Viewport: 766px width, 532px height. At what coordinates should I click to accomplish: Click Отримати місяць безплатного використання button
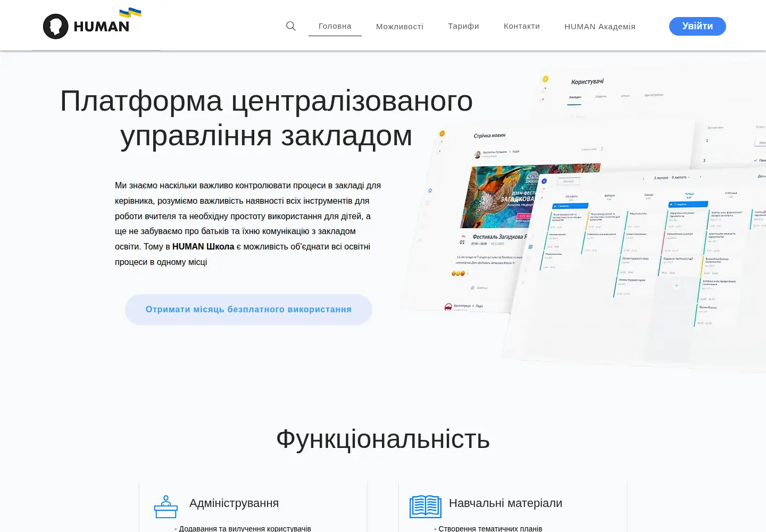[248, 310]
